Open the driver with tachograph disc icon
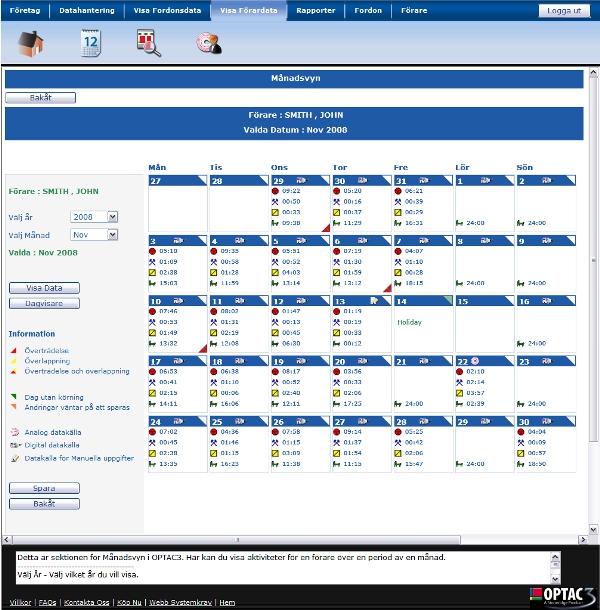The height and width of the screenshot is (610, 600). tap(209, 43)
